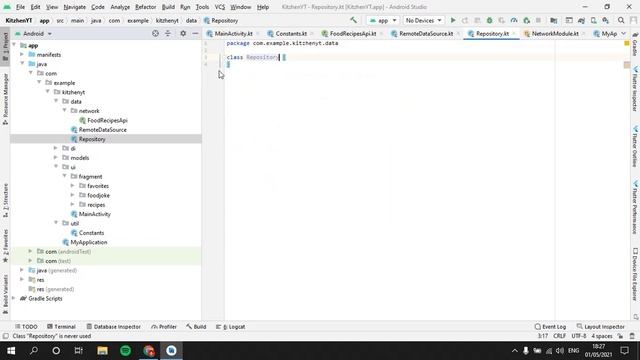
Task: Open the Profiler tool window
Action: (x=164, y=327)
